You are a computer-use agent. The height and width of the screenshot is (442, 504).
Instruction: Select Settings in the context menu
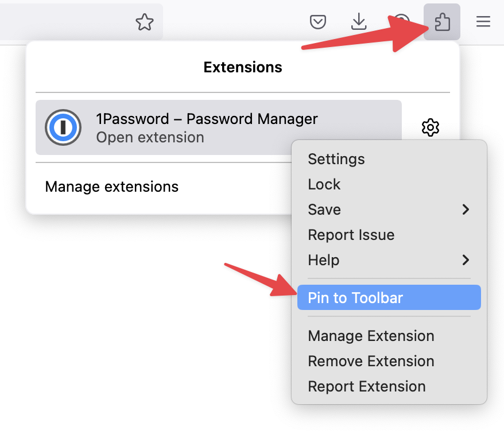coord(336,159)
